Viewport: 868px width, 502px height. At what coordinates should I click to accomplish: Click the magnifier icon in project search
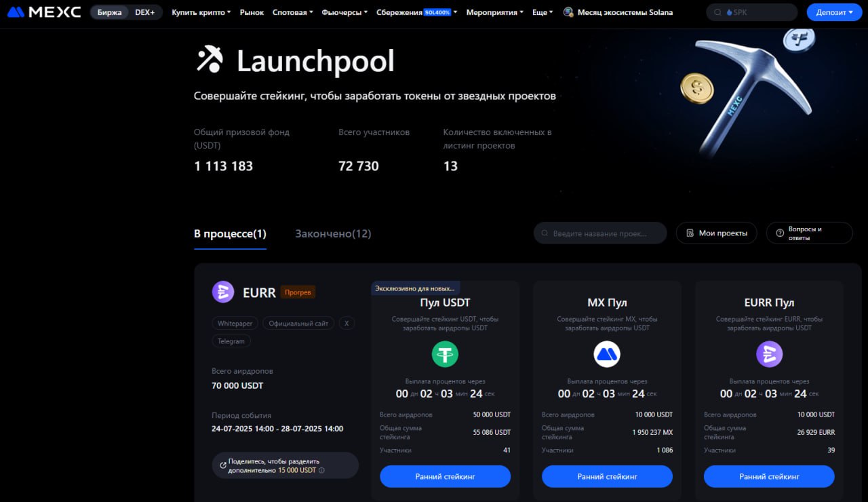tap(545, 233)
